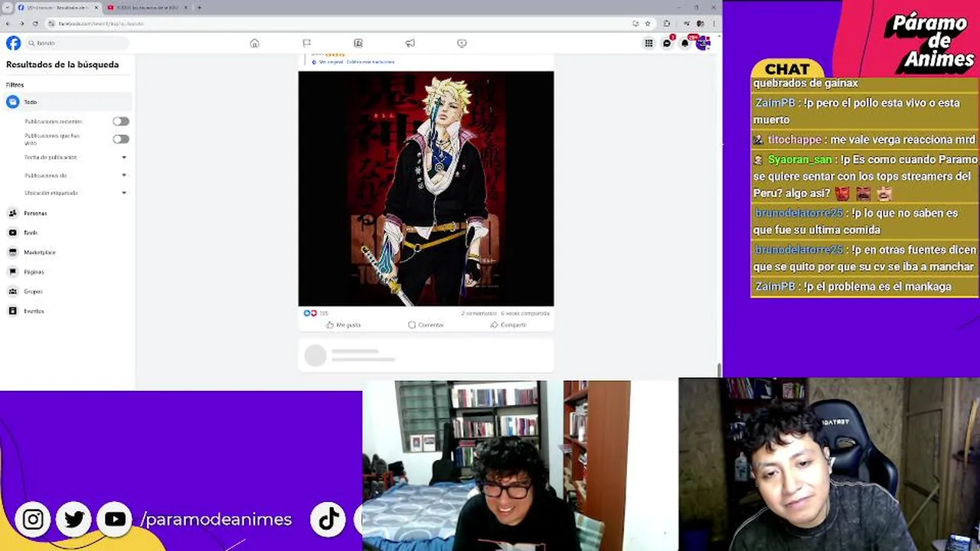Open the Friends icon in the Facebook top bar

pyautogui.click(x=358, y=43)
